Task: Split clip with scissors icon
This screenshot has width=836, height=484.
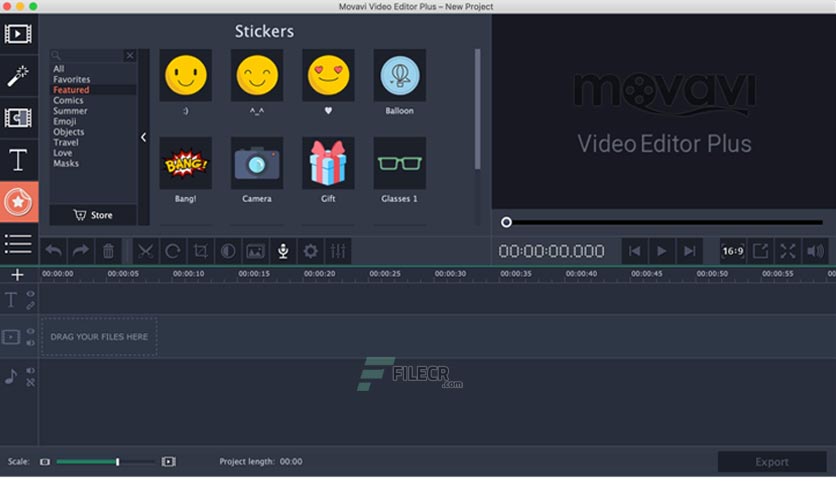Action: [x=145, y=251]
